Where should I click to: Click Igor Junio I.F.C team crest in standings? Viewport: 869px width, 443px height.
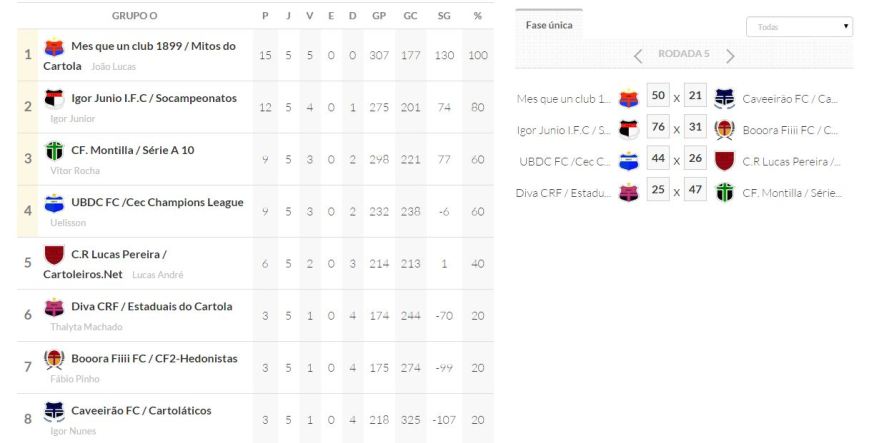pos(54,98)
